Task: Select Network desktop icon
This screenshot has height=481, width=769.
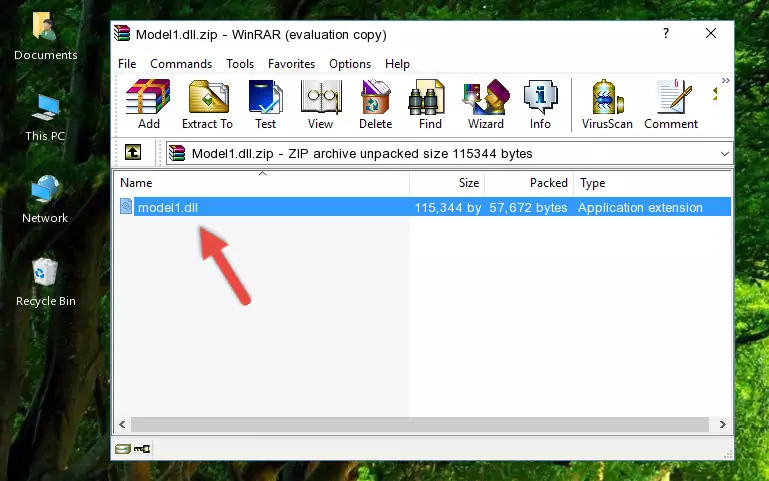Action: pos(45,199)
